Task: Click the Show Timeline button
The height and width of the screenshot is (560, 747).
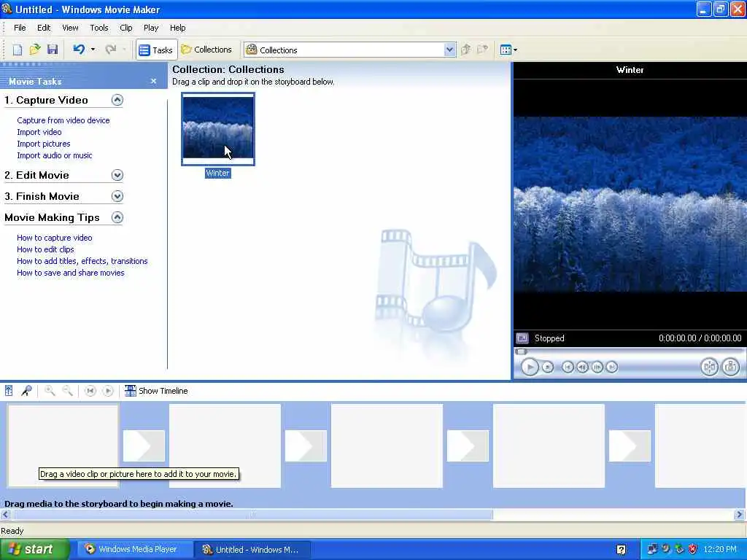Action: tap(156, 391)
